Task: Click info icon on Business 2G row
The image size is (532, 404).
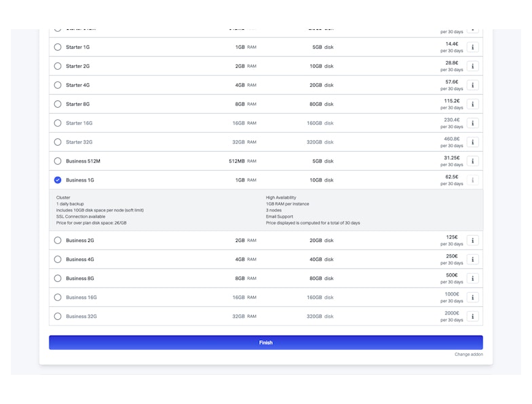Action: [x=473, y=241]
